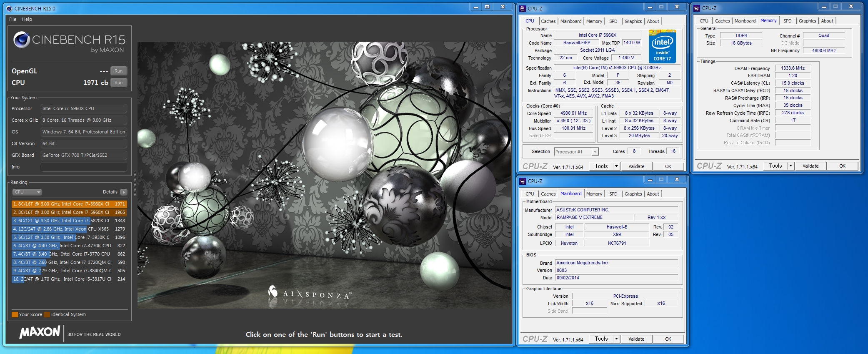This screenshot has width=868, height=354.
Task: Click the CPU-Z CPU window title icon
Action: pyautogui.click(x=523, y=8)
